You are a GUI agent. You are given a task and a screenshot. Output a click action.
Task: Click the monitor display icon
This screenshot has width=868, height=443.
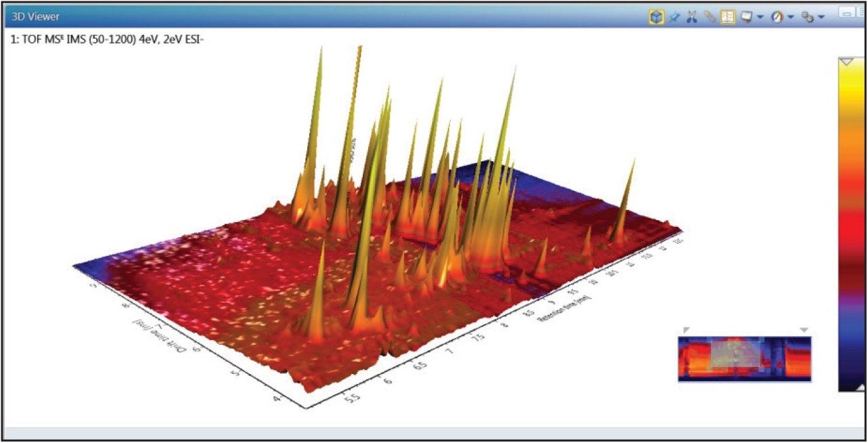(x=746, y=18)
